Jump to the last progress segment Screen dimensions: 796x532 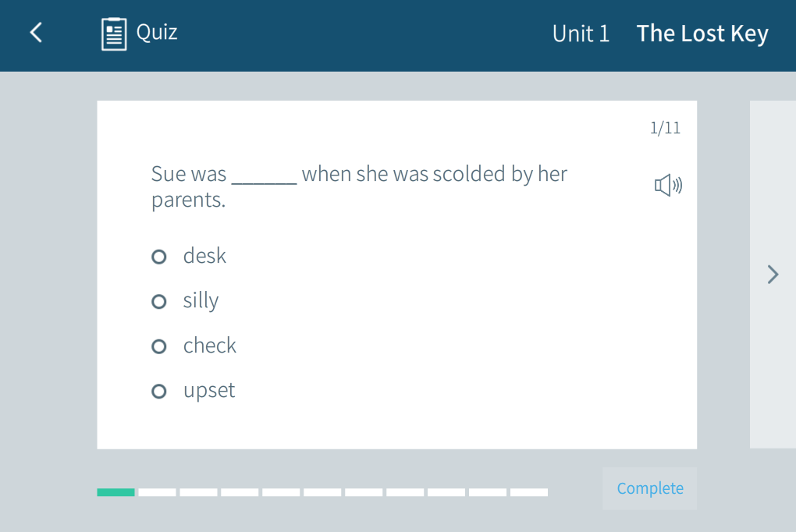529,492
